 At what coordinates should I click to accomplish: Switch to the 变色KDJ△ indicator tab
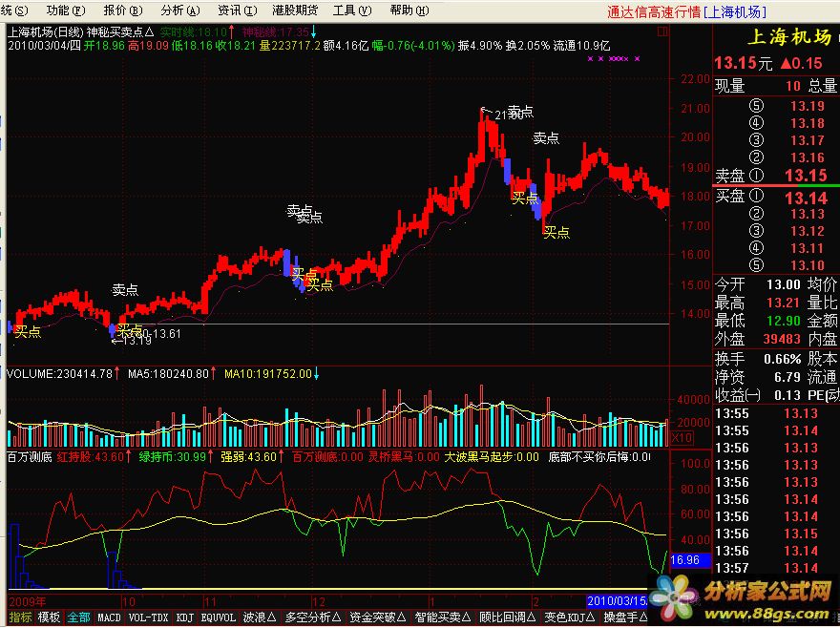pos(570,618)
